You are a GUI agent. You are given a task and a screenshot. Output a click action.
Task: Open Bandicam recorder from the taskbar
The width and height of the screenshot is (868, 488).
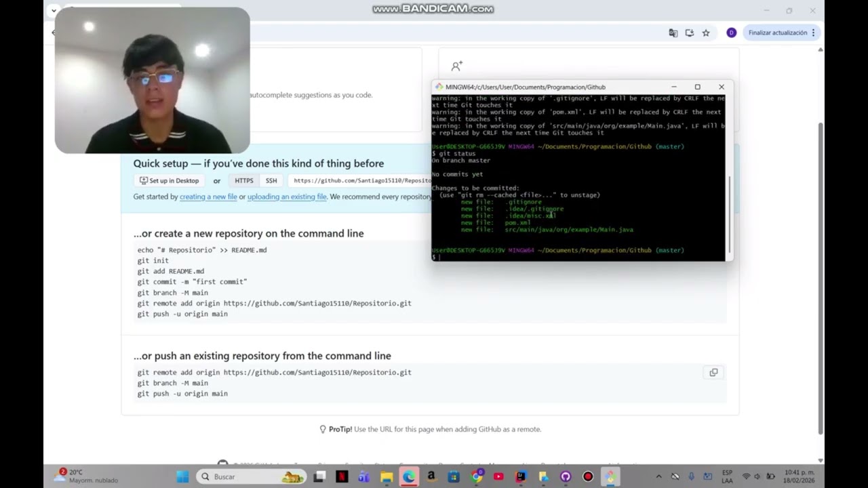tap(588, 476)
